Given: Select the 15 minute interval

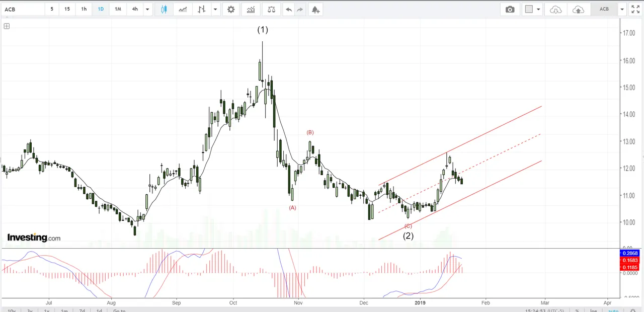Looking at the screenshot, I should pyautogui.click(x=67, y=9).
